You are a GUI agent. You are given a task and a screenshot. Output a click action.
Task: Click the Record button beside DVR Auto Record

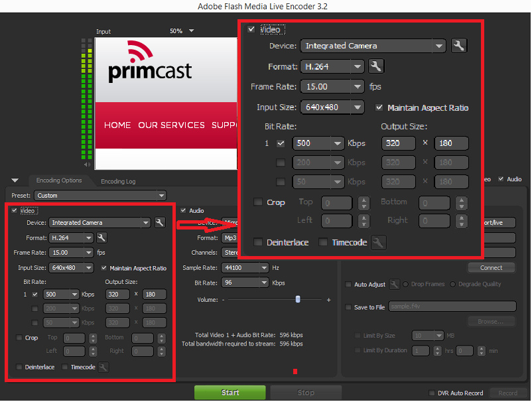tap(507, 393)
